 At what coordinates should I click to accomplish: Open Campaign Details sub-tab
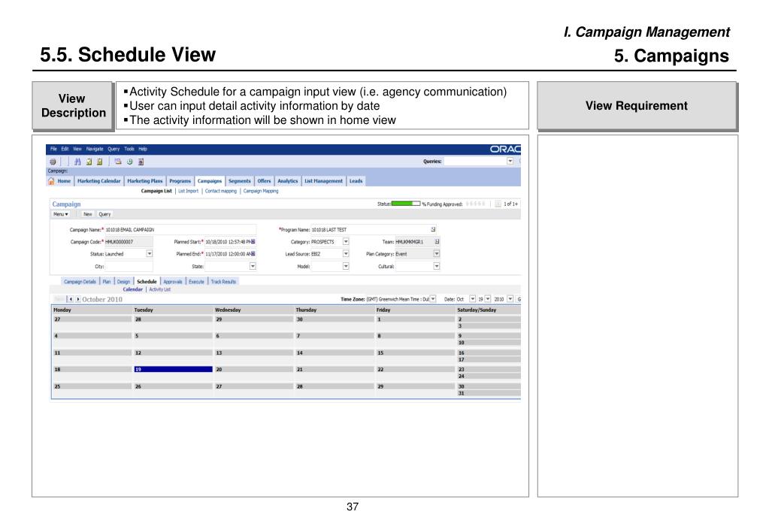[x=80, y=282]
